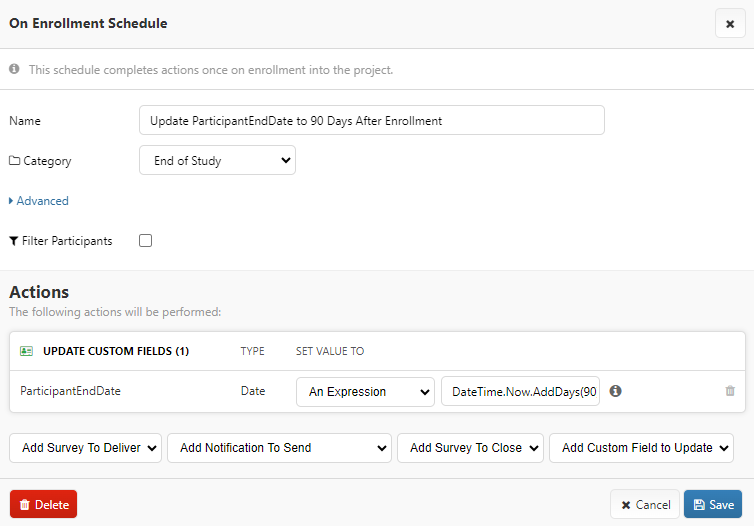This screenshot has height=526, width=754.
Task: Click the info icon beside the expression field
Action: pyautogui.click(x=616, y=391)
